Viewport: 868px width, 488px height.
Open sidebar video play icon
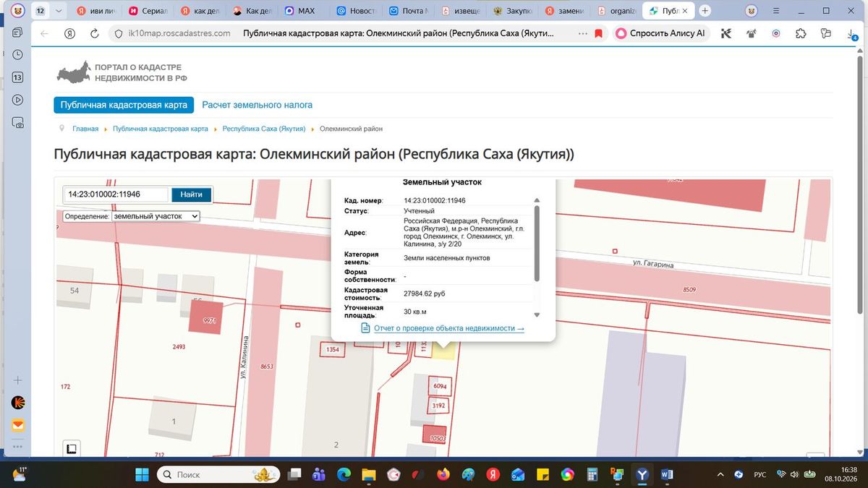click(18, 100)
